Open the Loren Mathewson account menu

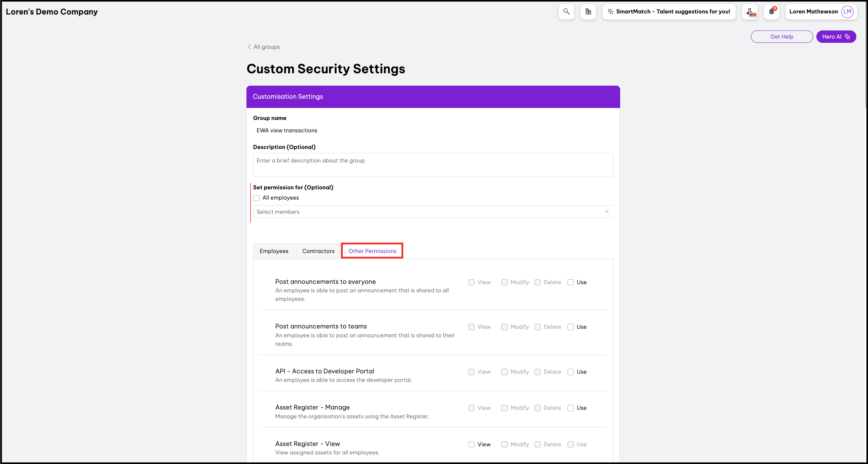(x=813, y=12)
